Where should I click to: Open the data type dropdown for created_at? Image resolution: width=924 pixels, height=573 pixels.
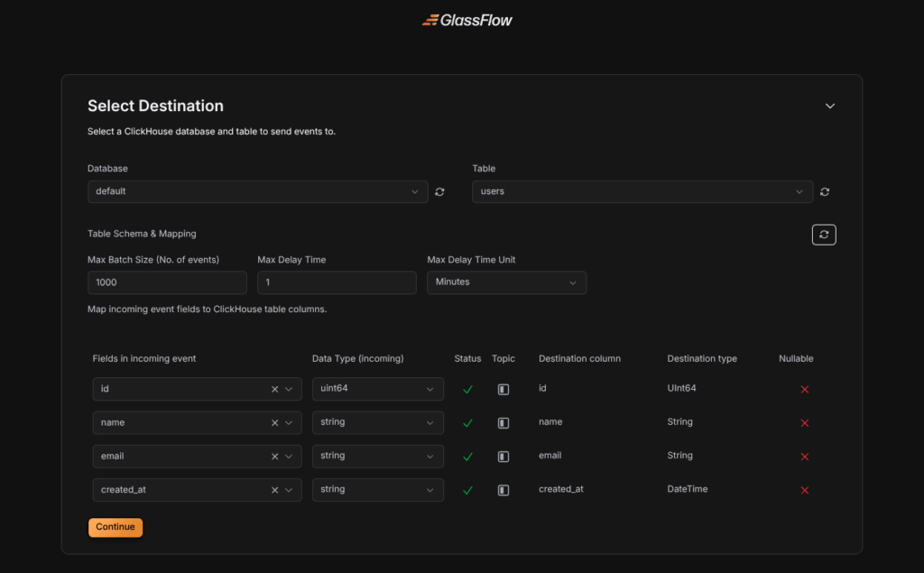[377, 490]
